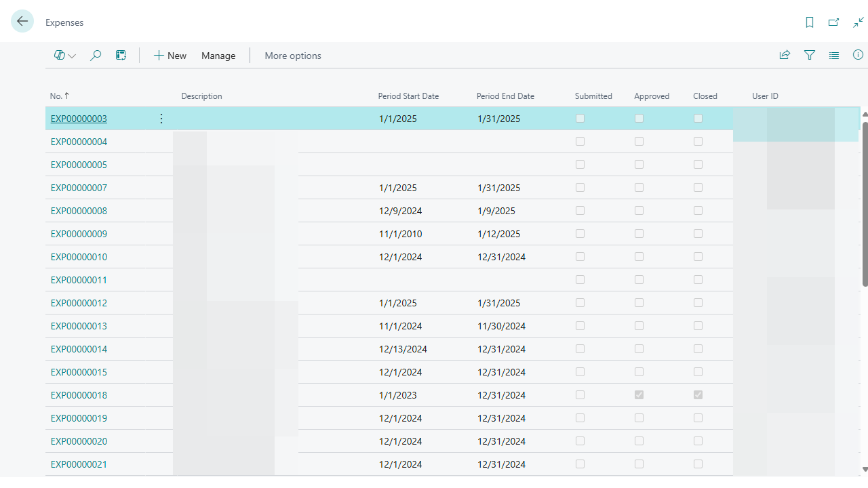Image resolution: width=868 pixels, height=488 pixels.
Task: Toggle Approved checkbox for EXP00000012
Action: pos(639,302)
